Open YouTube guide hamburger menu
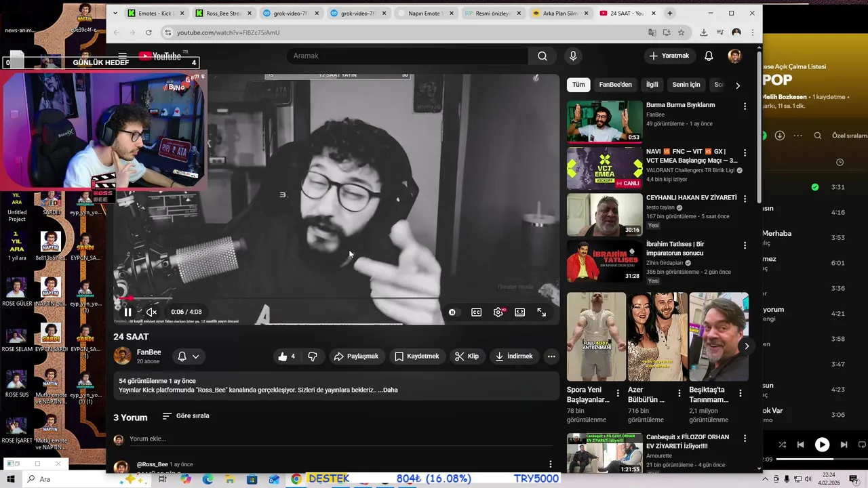Image resolution: width=868 pixels, height=488 pixels. [x=122, y=56]
